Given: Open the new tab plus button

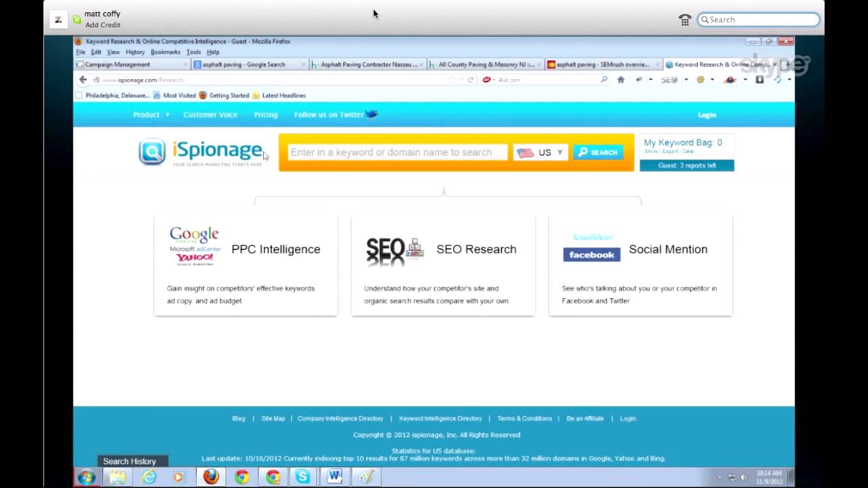Looking at the screenshot, I should tap(787, 64).
